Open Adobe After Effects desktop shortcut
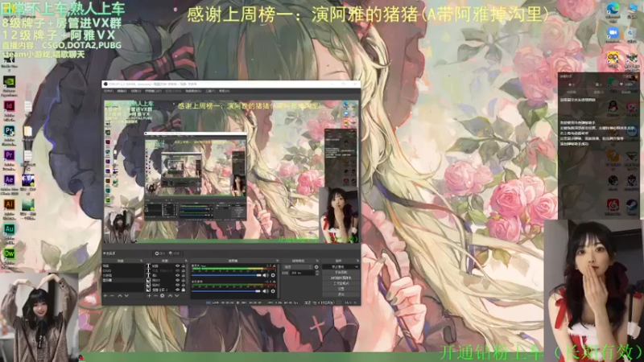Screen dimensions: 644x362 9,180
